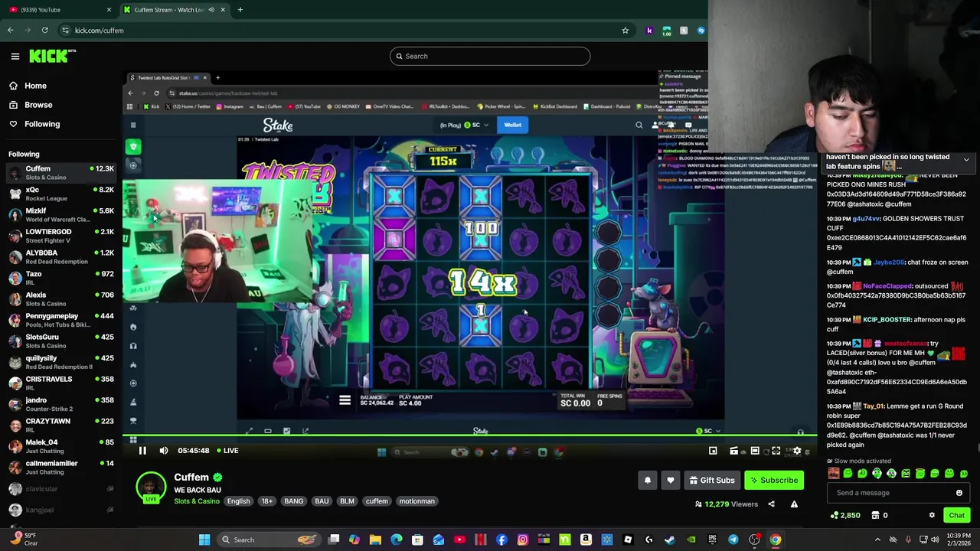
Task: Open Facebook from Windows taskbar
Action: tap(501, 540)
